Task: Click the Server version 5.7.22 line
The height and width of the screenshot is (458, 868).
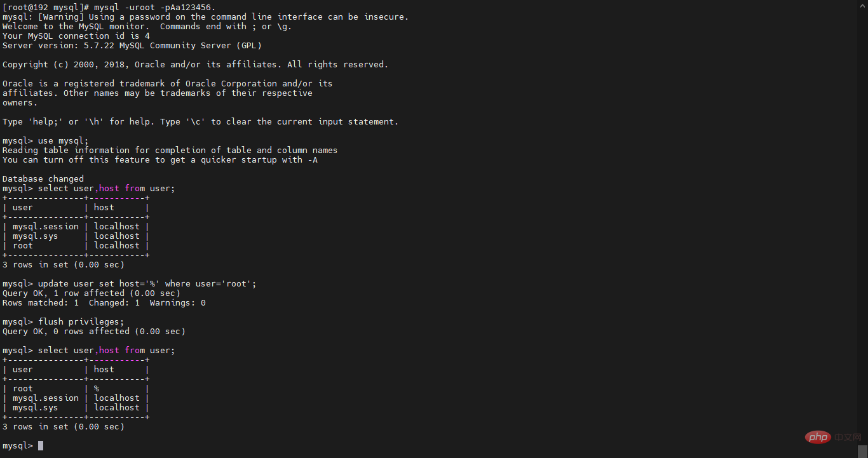Action: pos(132,46)
